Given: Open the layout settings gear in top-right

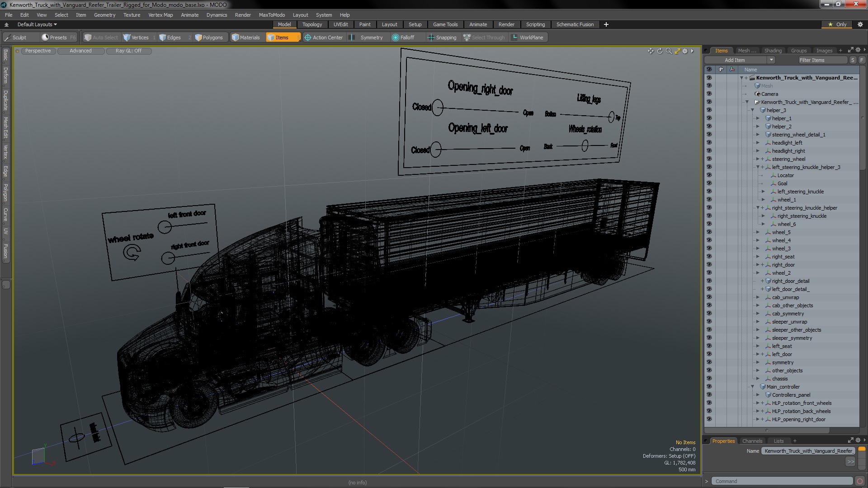Looking at the screenshot, I should (860, 24).
